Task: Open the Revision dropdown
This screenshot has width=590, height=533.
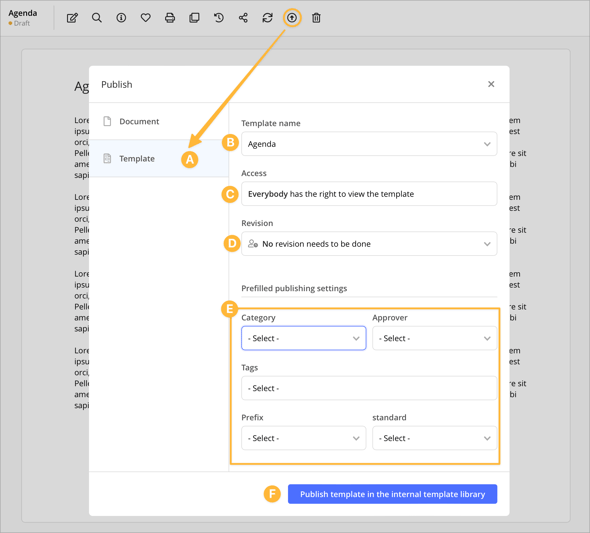Action: click(x=369, y=244)
